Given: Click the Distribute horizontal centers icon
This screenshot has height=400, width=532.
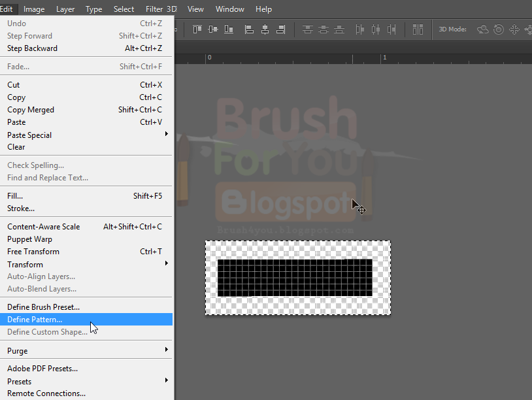Looking at the screenshot, I should coord(376,29).
